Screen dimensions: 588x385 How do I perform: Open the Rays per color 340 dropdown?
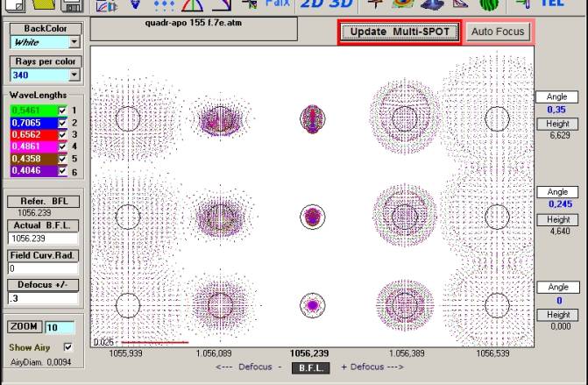pos(74,75)
